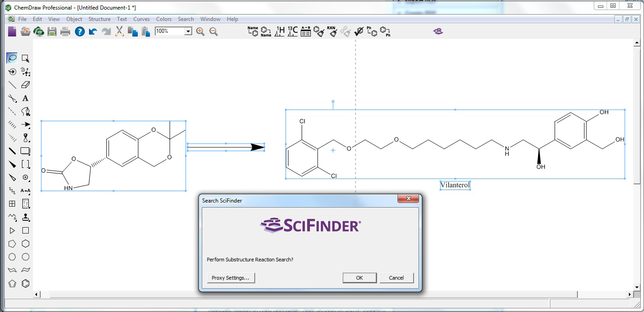
Task: Open 1H NMR prediction tool
Action: click(x=279, y=31)
